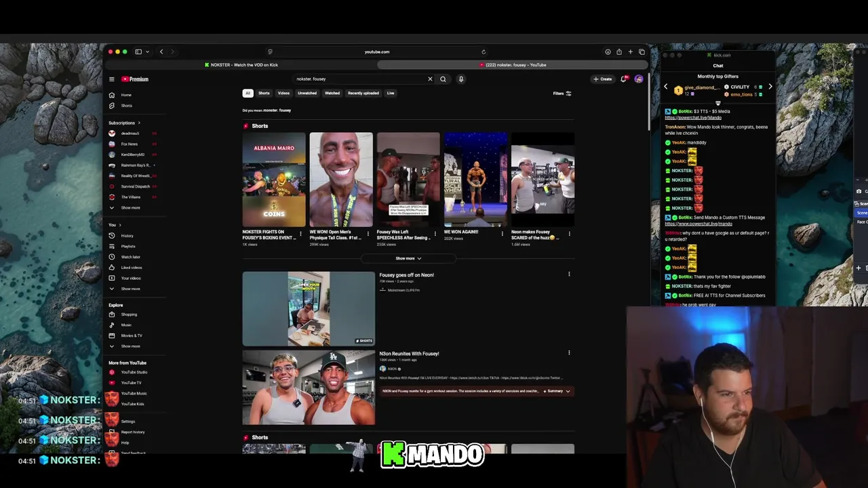The image size is (868, 488).
Task: Play the WE WON! Open Men's Physique short
Action: pos(341,180)
